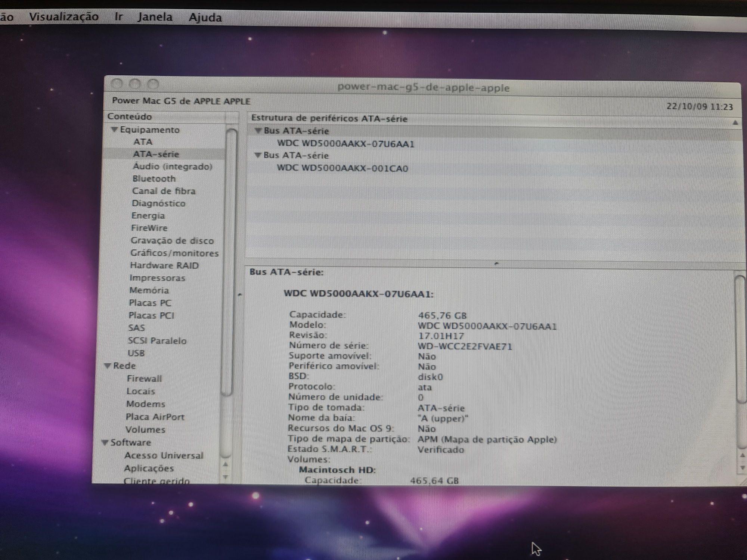Select Firewall under Rede
This screenshot has width=747, height=560.
144,379
